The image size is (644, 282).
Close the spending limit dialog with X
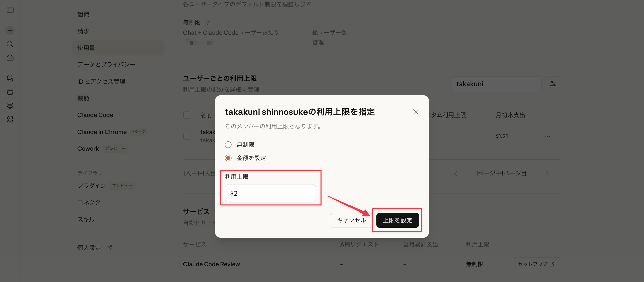416,112
